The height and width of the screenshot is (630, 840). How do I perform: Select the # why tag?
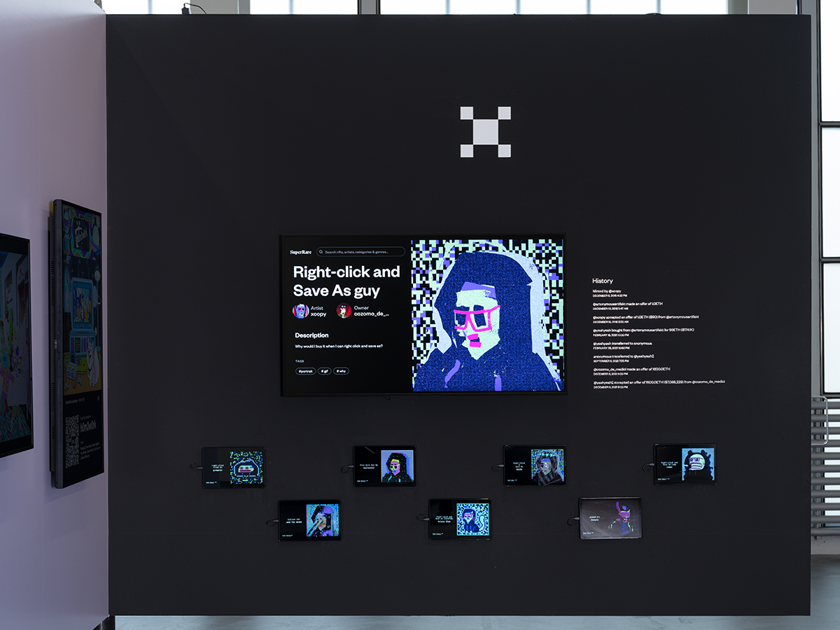tap(341, 371)
